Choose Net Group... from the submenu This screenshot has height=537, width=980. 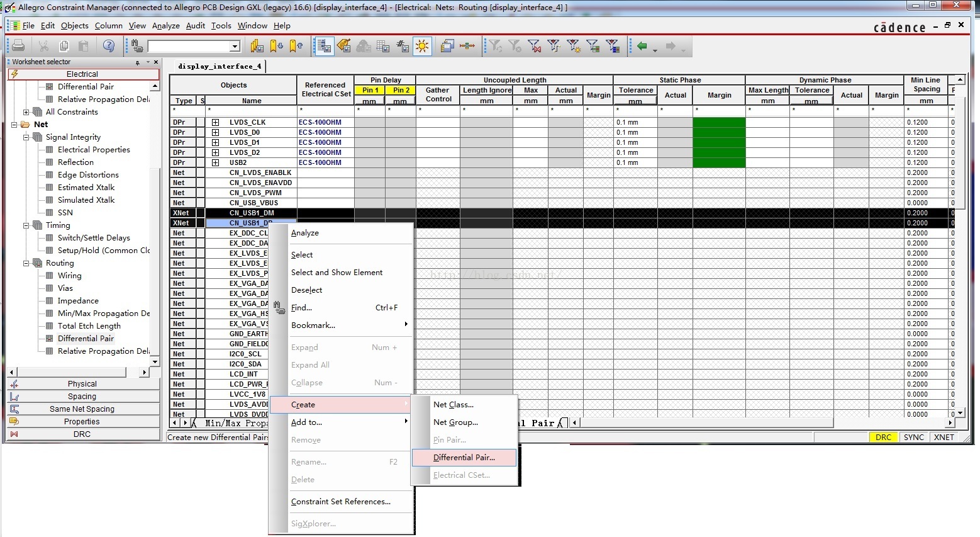click(x=456, y=422)
